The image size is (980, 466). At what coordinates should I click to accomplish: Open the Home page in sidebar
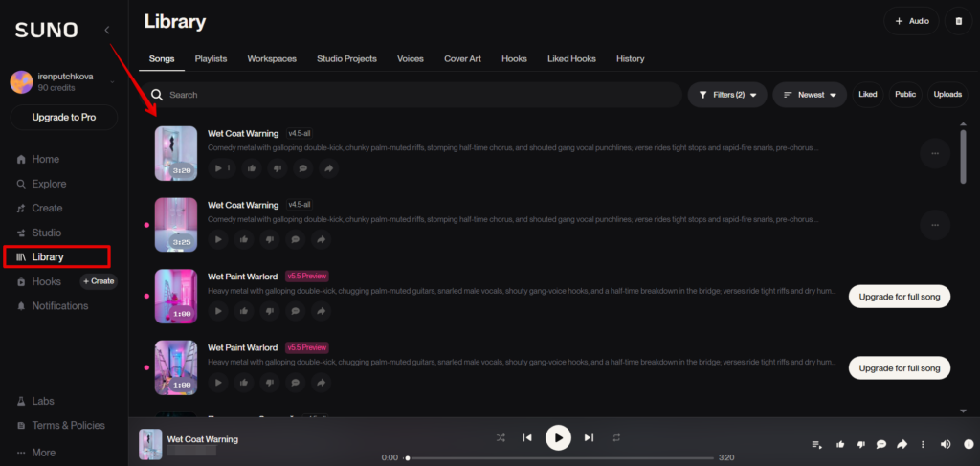click(x=38, y=159)
